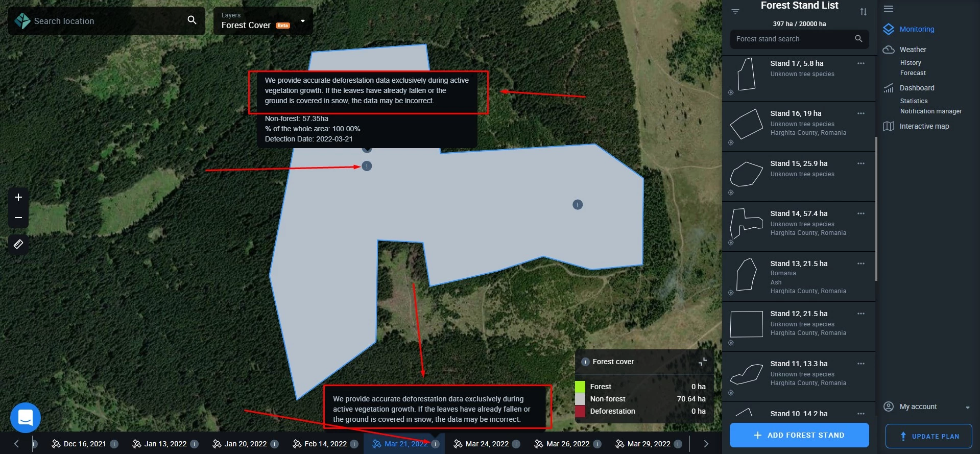The image size is (980, 454).
Task: Click the search magnifier in location box
Action: [192, 20]
